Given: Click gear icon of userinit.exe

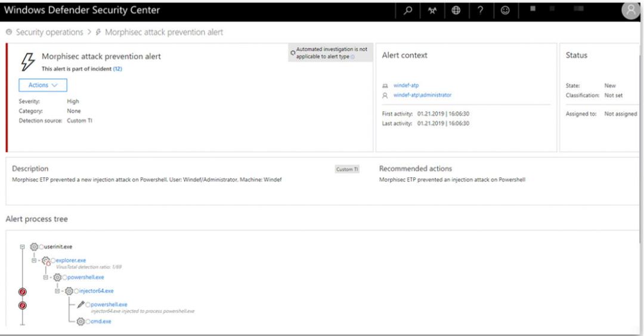Looking at the screenshot, I should 34,246.
